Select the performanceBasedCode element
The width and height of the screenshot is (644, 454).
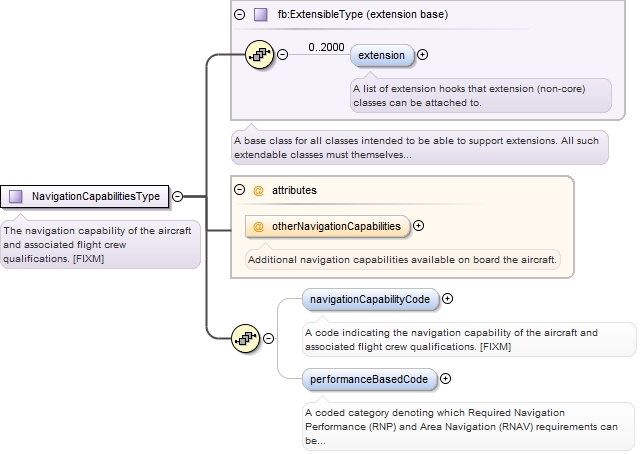pos(369,379)
